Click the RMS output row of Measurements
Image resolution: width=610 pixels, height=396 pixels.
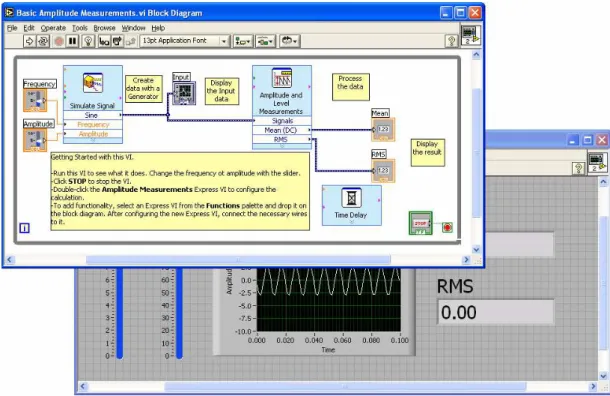click(x=282, y=139)
